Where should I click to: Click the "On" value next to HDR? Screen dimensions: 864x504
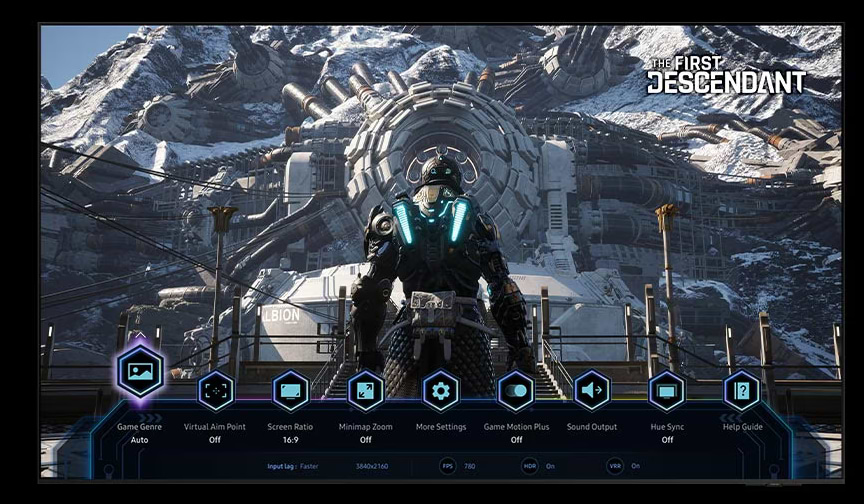pos(550,467)
